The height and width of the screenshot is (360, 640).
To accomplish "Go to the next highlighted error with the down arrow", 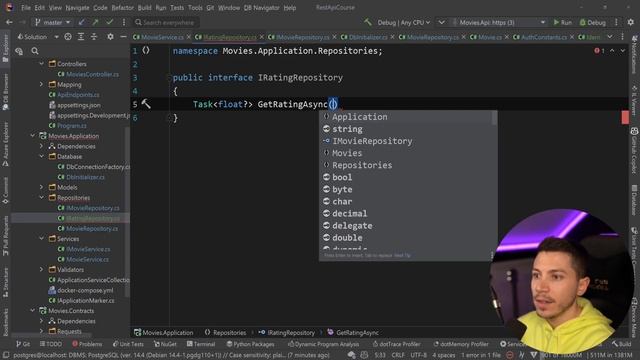I will click(x=622, y=51).
